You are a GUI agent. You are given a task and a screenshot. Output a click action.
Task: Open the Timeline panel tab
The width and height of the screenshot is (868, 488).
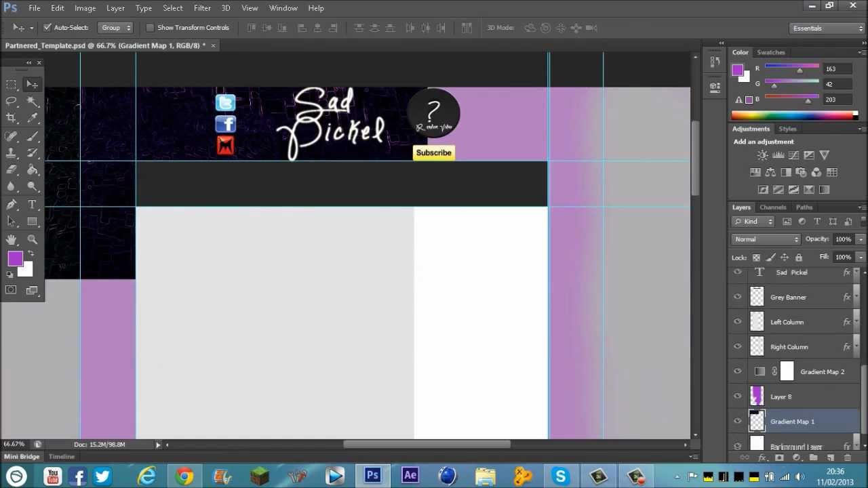click(x=61, y=457)
